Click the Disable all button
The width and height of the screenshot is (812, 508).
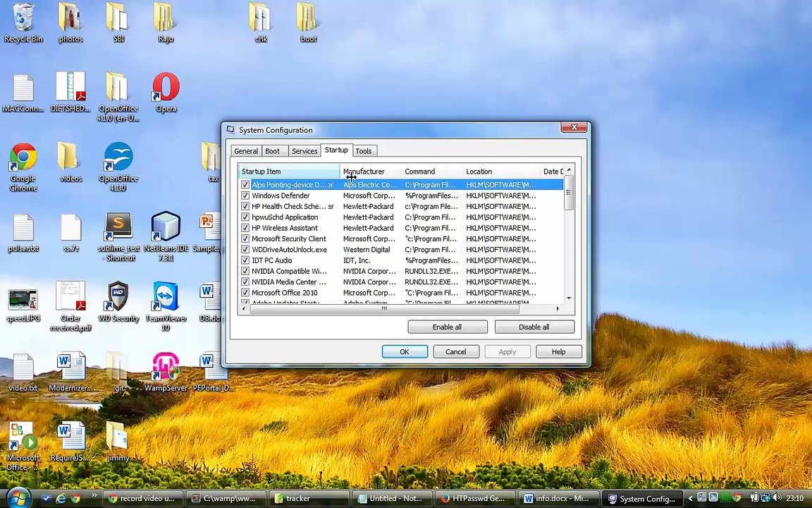[x=534, y=327]
